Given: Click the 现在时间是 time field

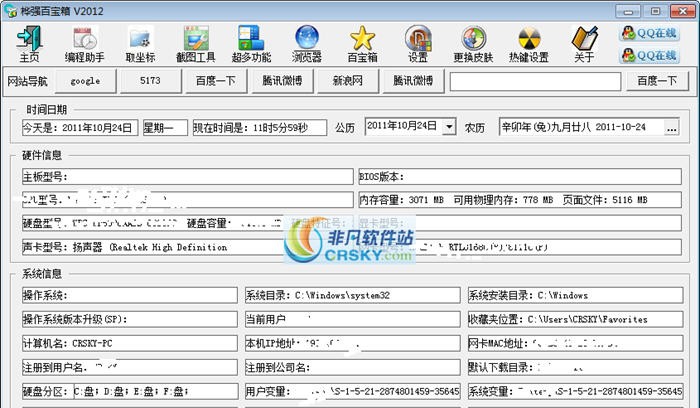Looking at the screenshot, I should (x=259, y=128).
